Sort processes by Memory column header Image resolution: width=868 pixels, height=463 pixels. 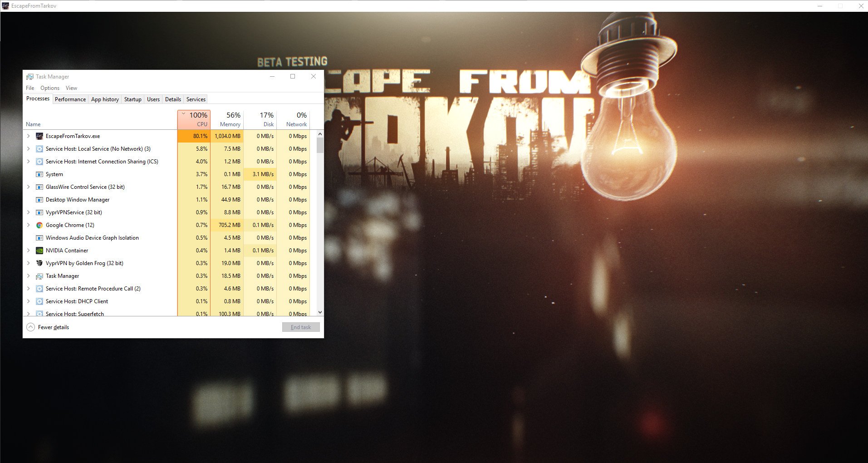click(x=227, y=119)
